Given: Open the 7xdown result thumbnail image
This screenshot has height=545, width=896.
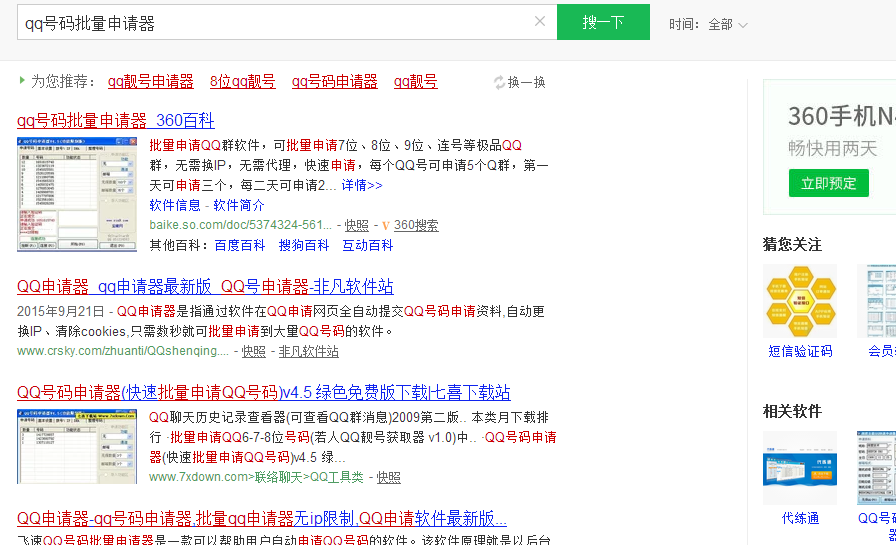Looking at the screenshot, I should click(77, 446).
